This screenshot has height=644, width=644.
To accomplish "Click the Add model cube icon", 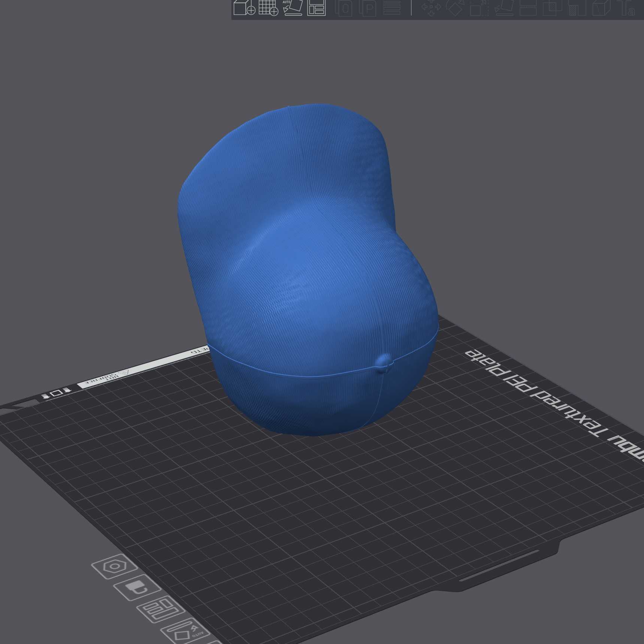I will pos(244,7).
